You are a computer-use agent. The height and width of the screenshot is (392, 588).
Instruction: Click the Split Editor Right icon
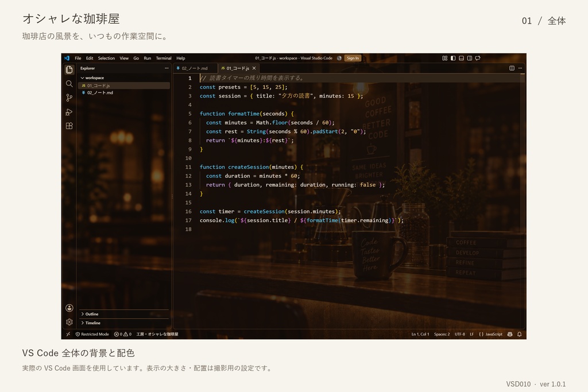coord(512,68)
